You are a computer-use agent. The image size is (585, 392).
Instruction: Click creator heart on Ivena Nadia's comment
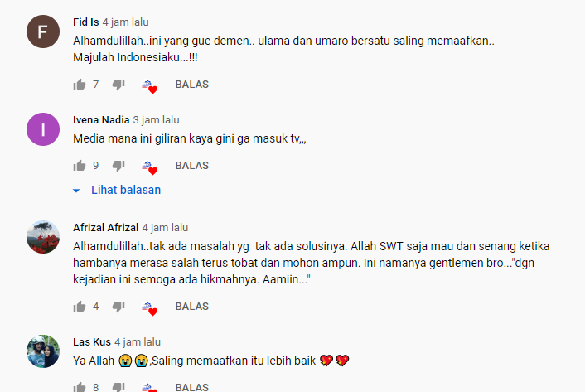[150, 168]
